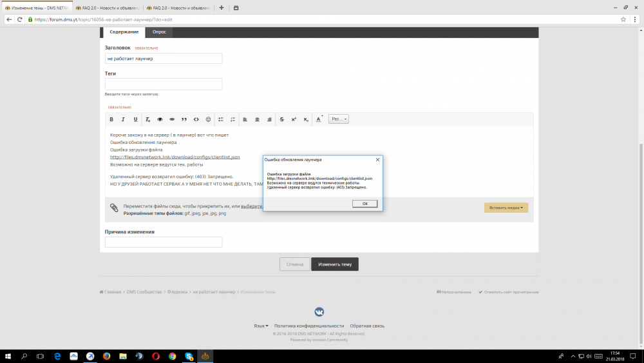Viewport: 644px width, 363px height.
Task: Switch to the Опрос tab
Action: click(x=158, y=32)
